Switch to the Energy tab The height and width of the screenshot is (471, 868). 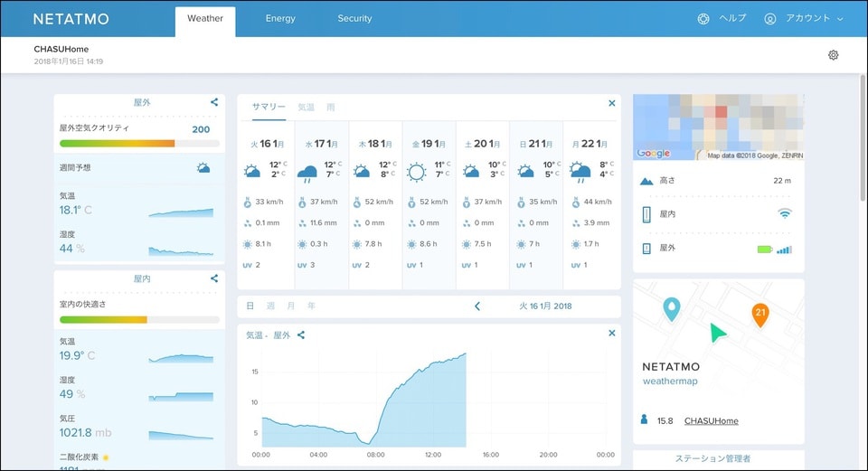[x=280, y=18]
